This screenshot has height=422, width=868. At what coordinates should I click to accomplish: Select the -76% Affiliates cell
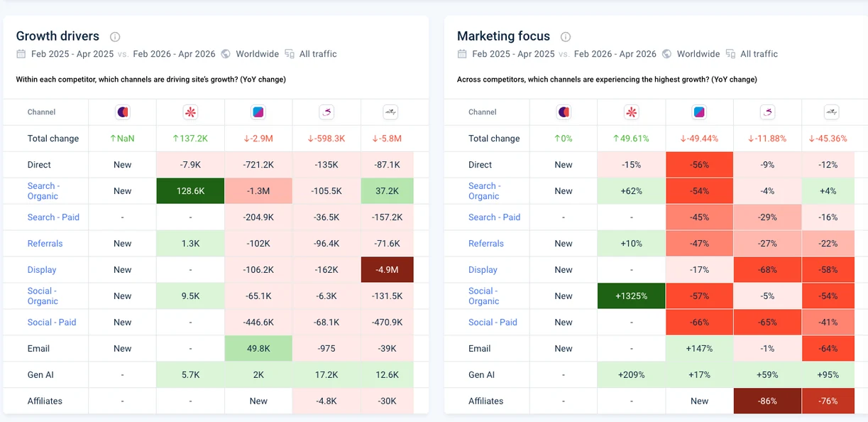[x=829, y=401]
